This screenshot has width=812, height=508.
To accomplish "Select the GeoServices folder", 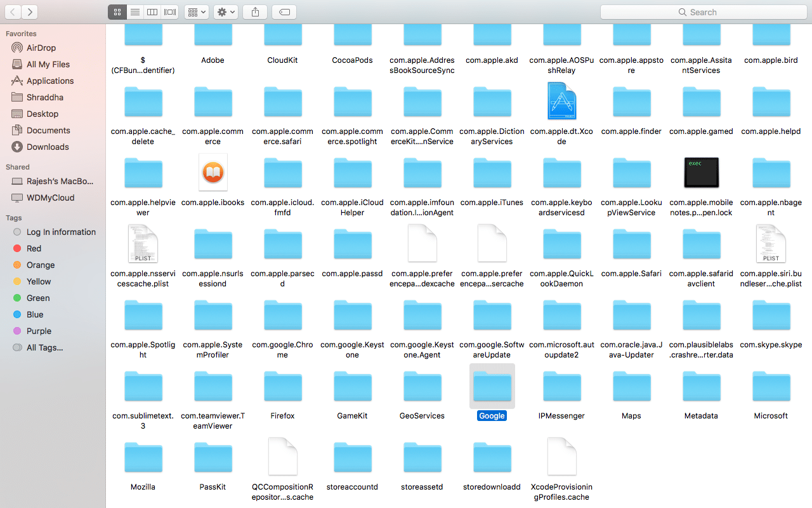I will tap(422, 387).
